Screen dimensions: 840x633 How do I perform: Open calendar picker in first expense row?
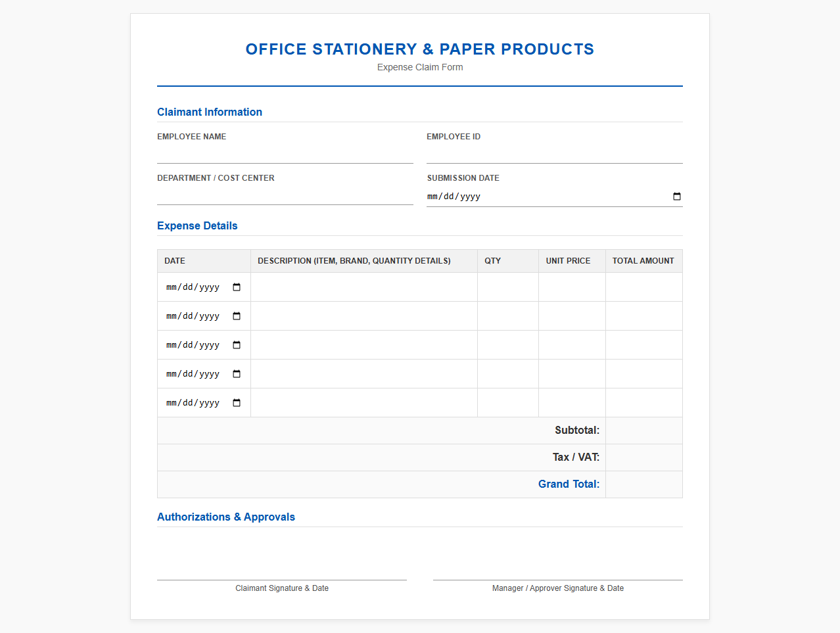pyautogui.click(x=237, y=287)
